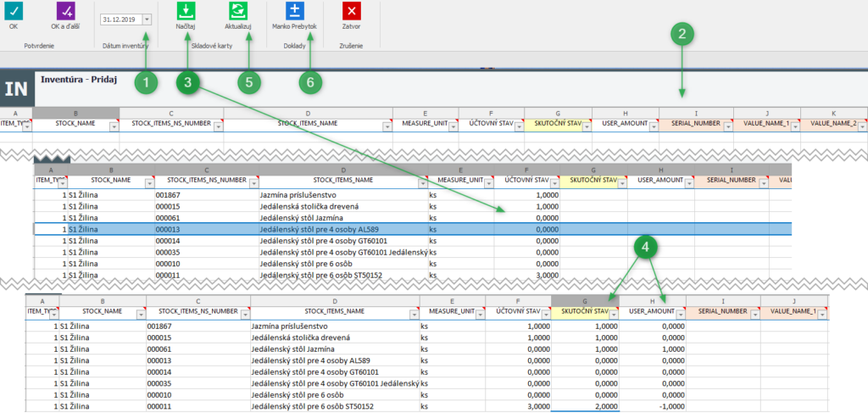Select the highlighted row cell 'Jedálenský stôl pre 4 osoby AL589'
Image resolution: width=868 pixels, height=413 pixels.
[x=343, y=229]
